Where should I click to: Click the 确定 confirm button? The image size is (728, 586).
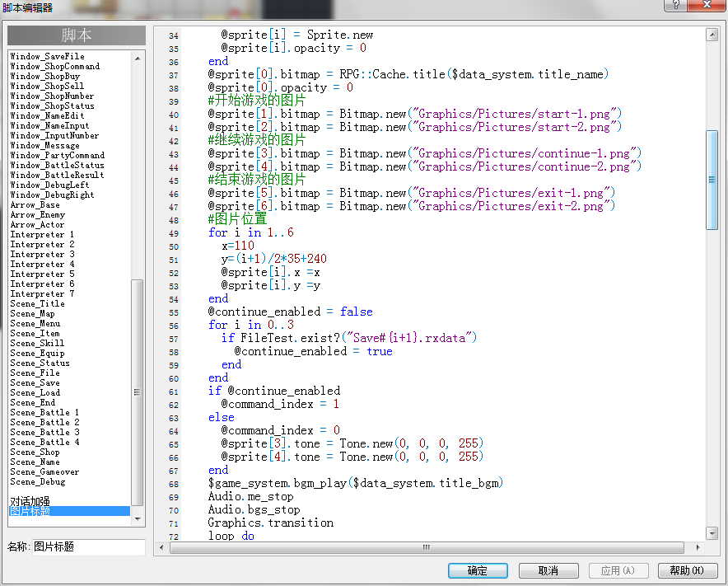coord(478,570)
